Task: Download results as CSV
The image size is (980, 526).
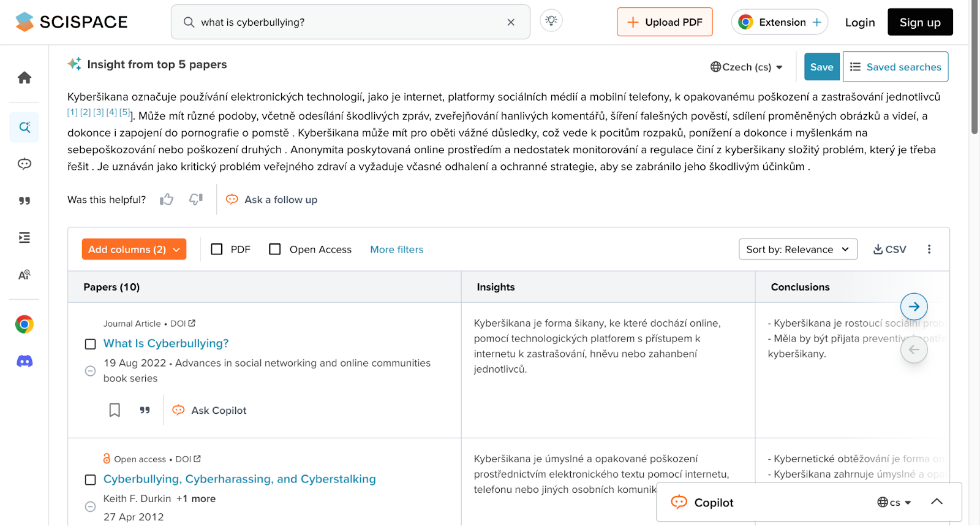Action: [x=890, y=250]
